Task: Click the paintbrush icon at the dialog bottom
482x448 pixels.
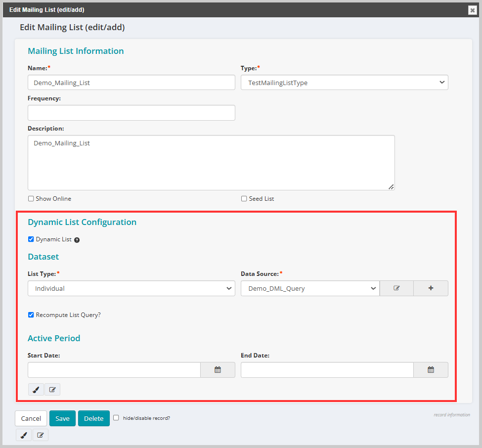Action: [x=23, y=435]
